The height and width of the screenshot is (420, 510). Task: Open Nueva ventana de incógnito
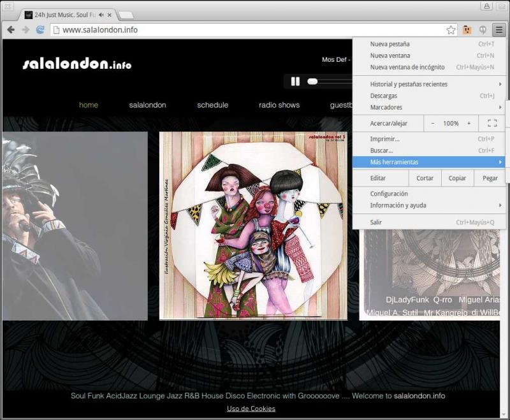(x=428, y=68)
